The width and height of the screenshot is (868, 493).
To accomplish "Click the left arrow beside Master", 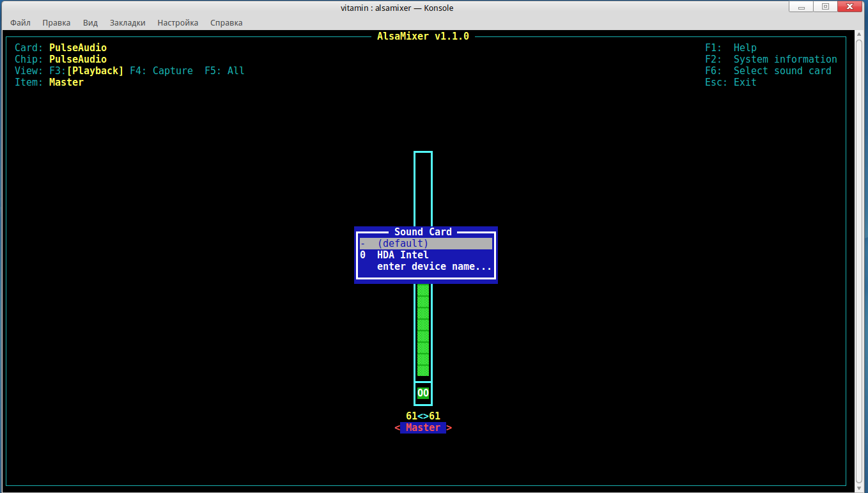I will click(397, 428).
